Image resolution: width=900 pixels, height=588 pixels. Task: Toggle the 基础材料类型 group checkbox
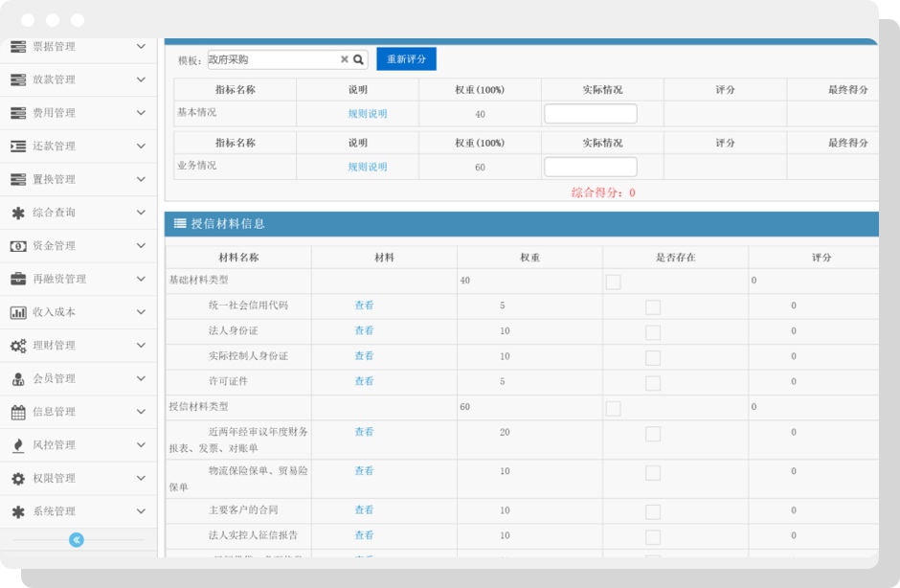(613, 282)
